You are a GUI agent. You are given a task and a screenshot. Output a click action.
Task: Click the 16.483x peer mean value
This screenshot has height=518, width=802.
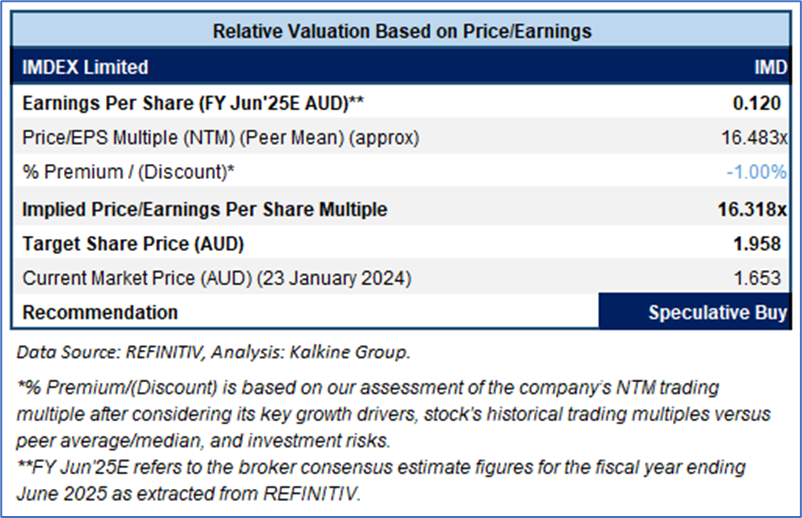(x=756, y=137)
